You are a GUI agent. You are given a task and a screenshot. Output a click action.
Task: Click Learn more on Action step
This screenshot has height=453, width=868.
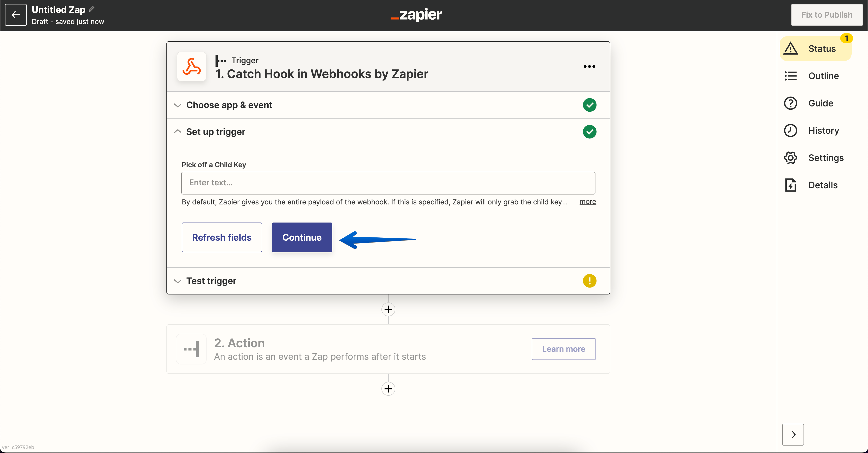(563, 349)
